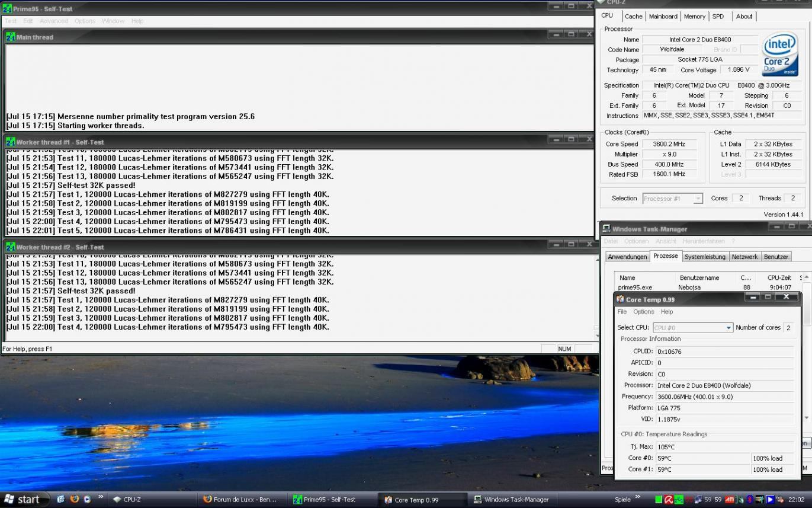Open Firefox from quick launch
This screenshot has width=812, height=508.
click(74, 499)
